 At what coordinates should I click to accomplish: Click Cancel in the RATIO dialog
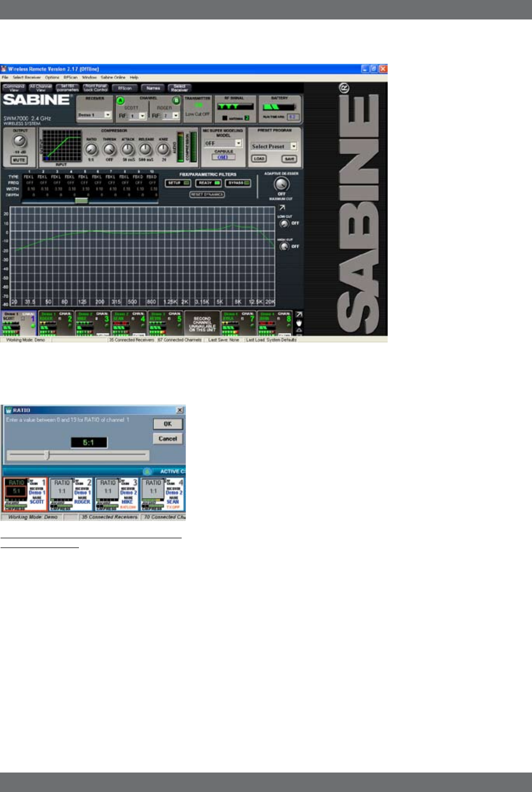(168, 439)
